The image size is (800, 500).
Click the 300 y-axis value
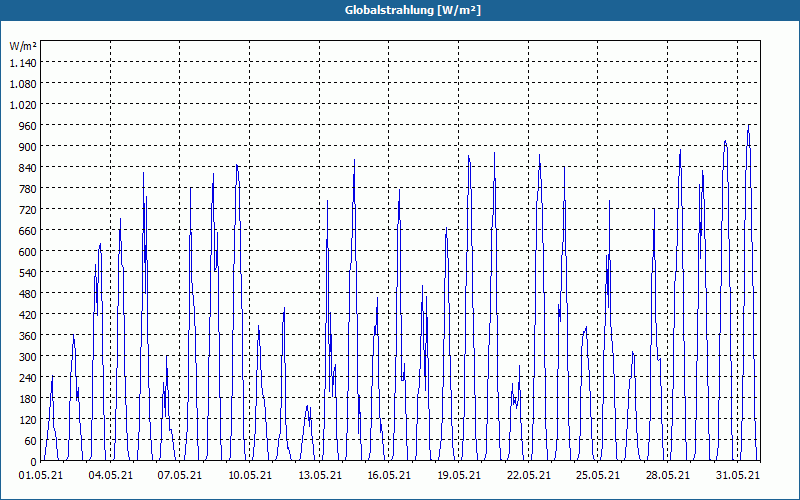tap(28, 357)
